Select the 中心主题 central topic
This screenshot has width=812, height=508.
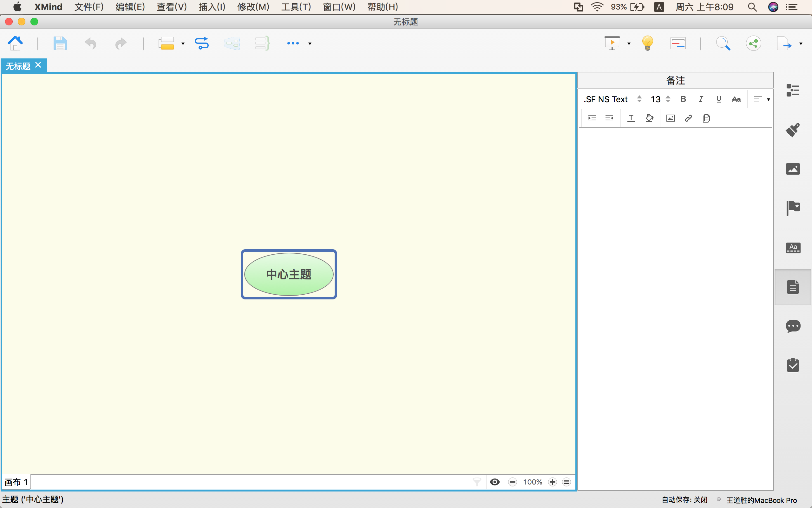tap(289, 274)
